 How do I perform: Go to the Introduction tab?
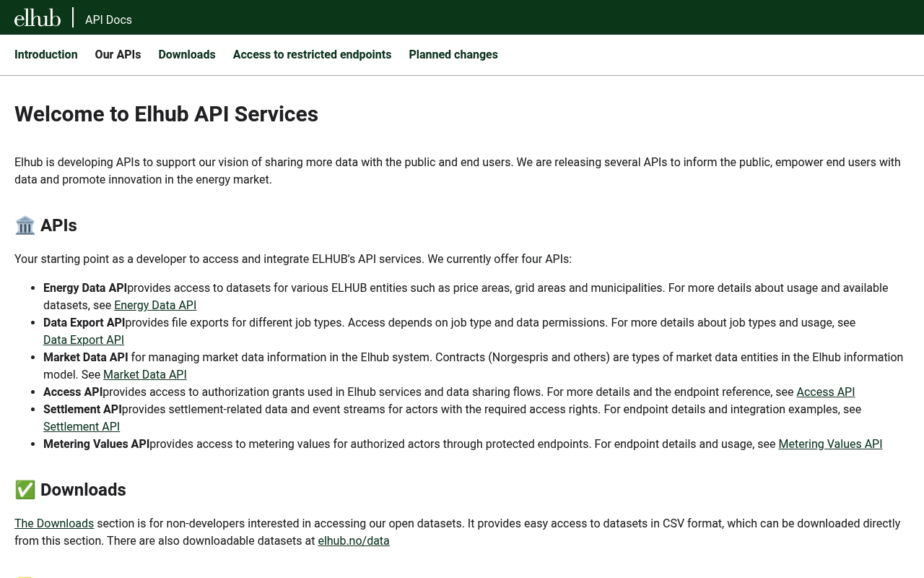point(46,54)
